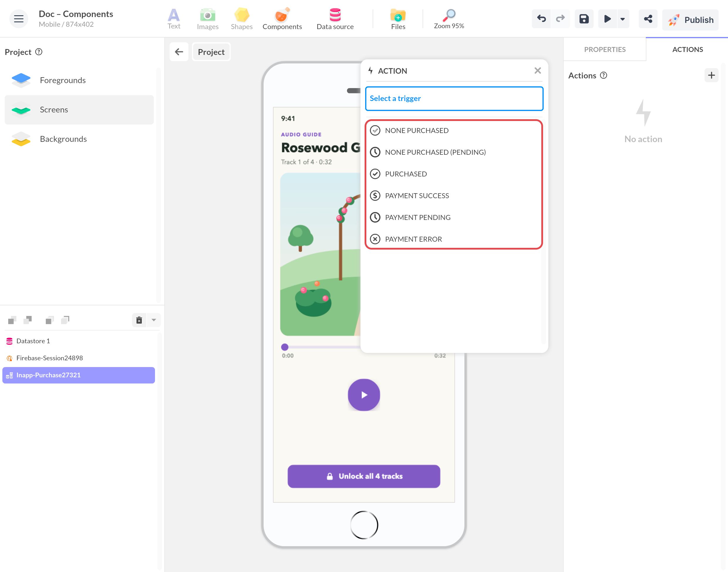Save the project
728x572 pixels.
(584, 19)
